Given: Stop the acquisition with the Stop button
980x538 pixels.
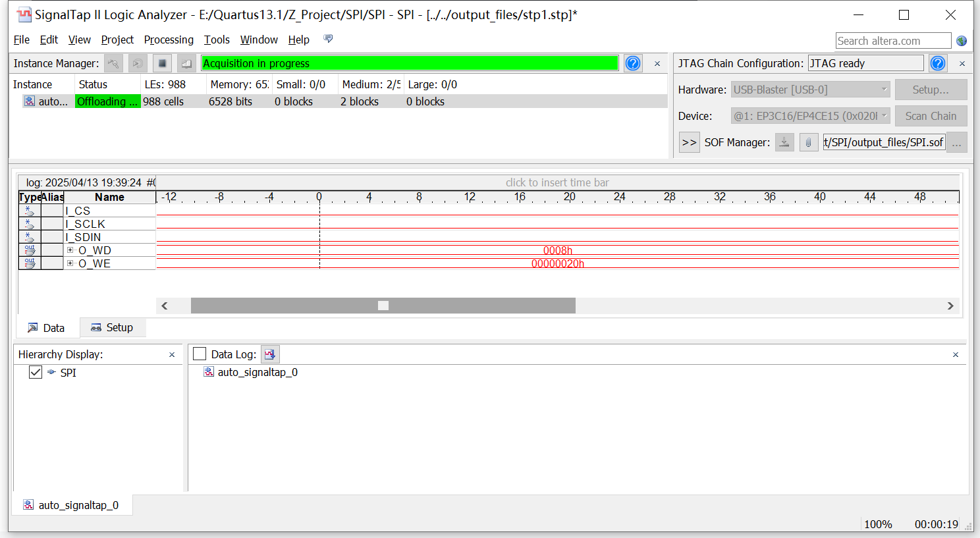Looking at the screenshot, I should (x=162, y=63).
